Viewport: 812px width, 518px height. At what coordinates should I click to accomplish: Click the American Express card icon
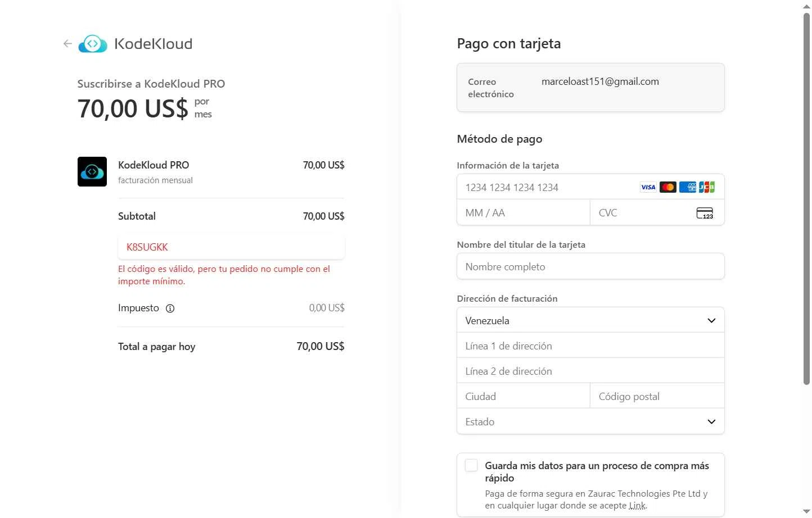687,187
